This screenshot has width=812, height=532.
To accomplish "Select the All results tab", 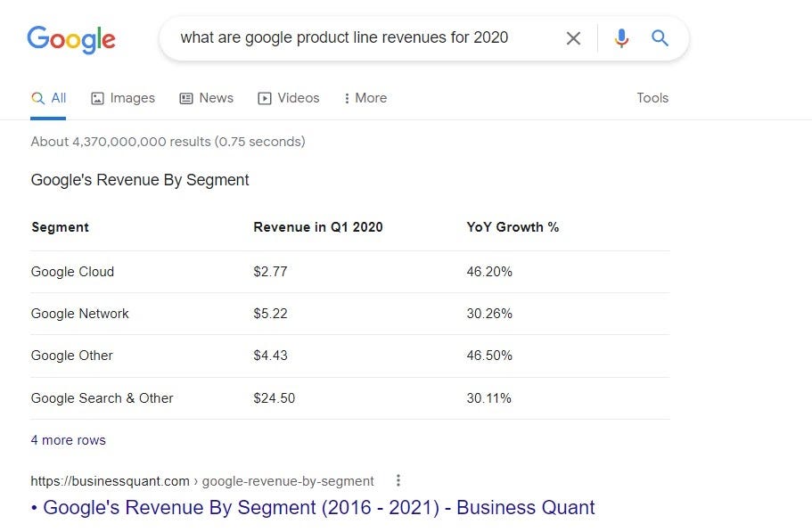I will coord(48,98).
